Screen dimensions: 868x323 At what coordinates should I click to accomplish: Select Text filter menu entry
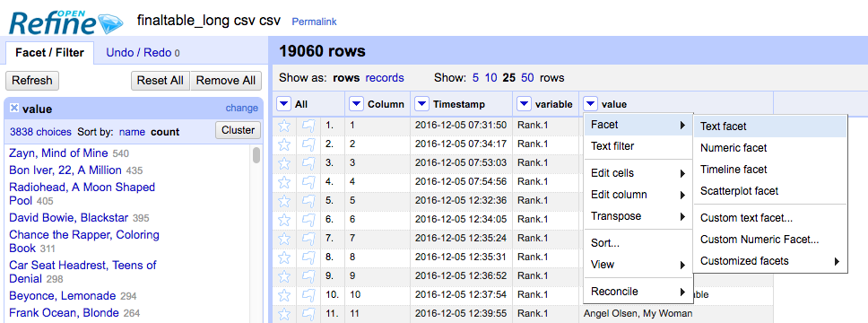[x=638, y=146]
